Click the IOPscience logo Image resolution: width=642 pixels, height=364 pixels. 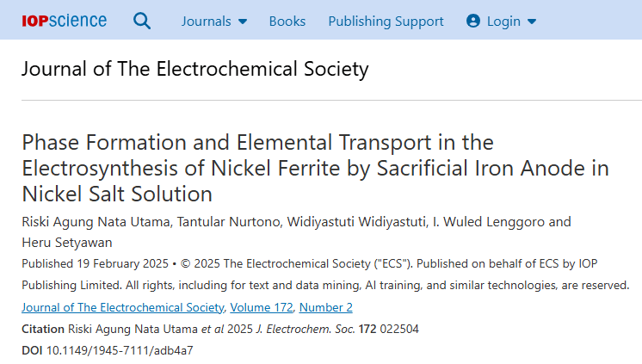coord(65,21)
